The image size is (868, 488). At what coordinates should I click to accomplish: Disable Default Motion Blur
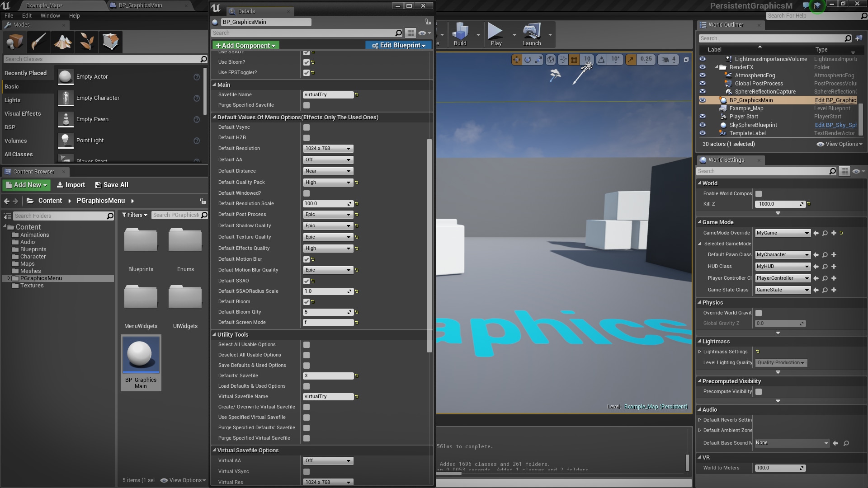pos(307,259)
